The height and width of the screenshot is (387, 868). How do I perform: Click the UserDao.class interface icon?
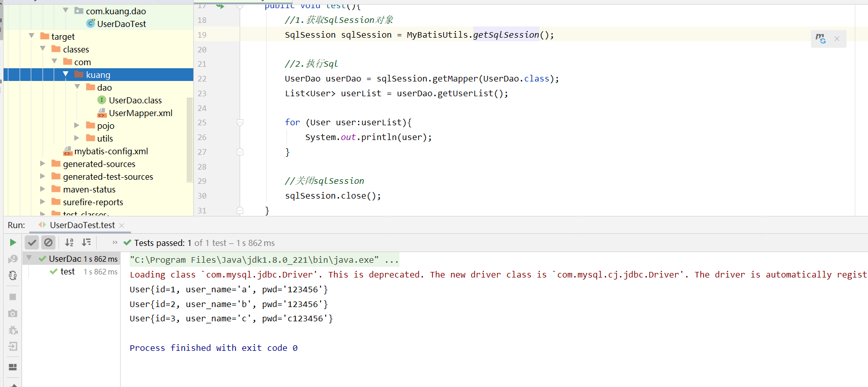[102, 100]
